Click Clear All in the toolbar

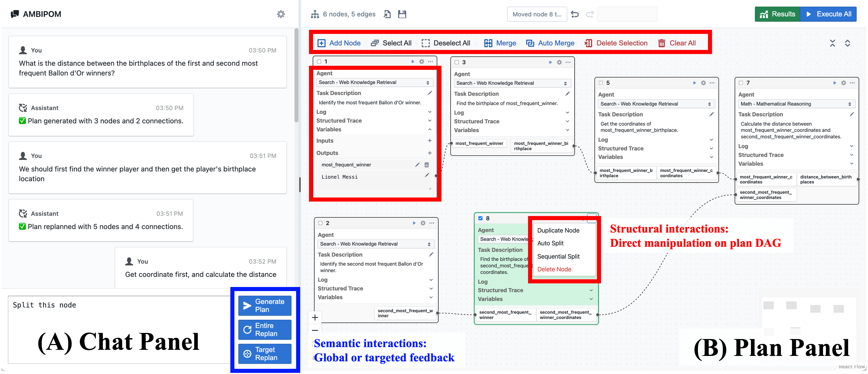677,43
